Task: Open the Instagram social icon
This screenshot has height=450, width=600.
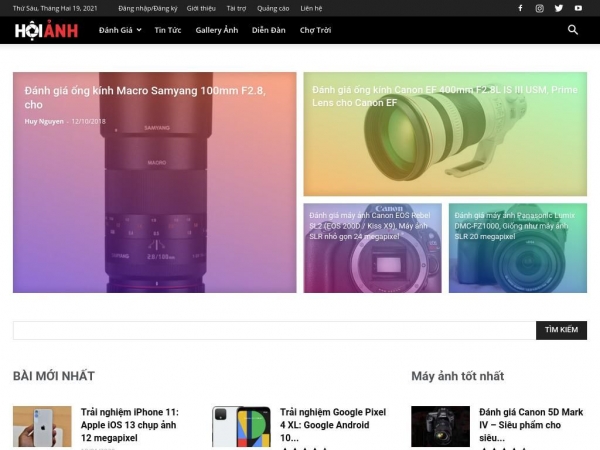Action: [x=539, y=8]
